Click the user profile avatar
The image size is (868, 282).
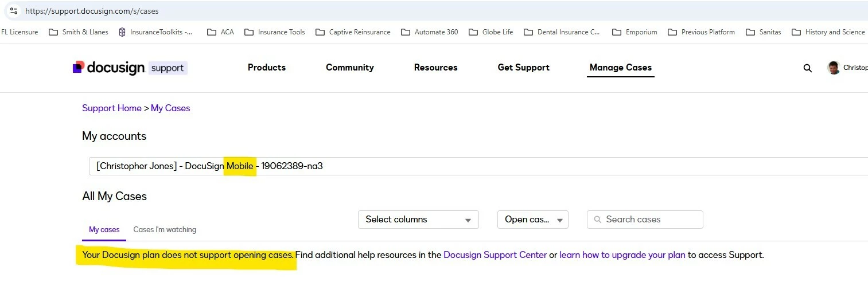click(834, 68)
